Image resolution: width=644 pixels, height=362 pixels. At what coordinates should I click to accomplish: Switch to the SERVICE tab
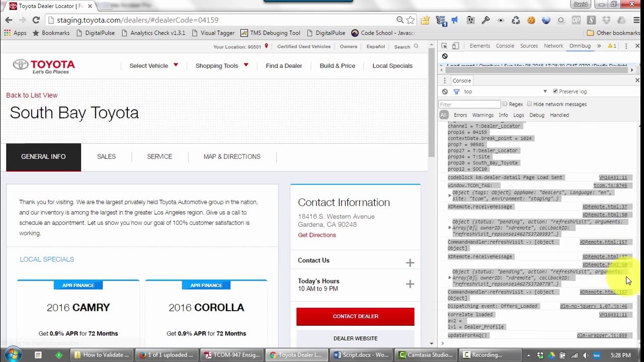[x=159, y=157]
